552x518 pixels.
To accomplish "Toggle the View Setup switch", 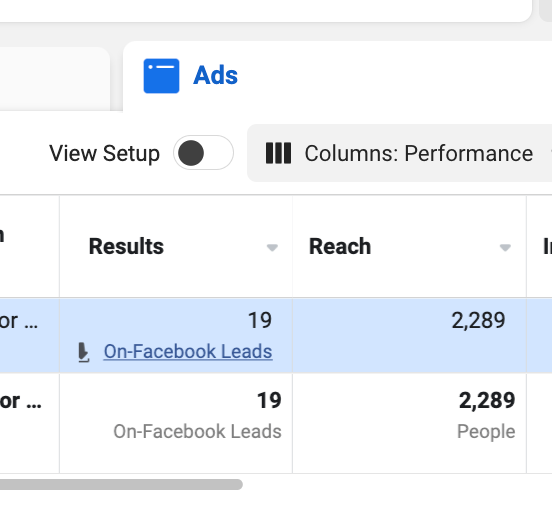I will (203, 153).
